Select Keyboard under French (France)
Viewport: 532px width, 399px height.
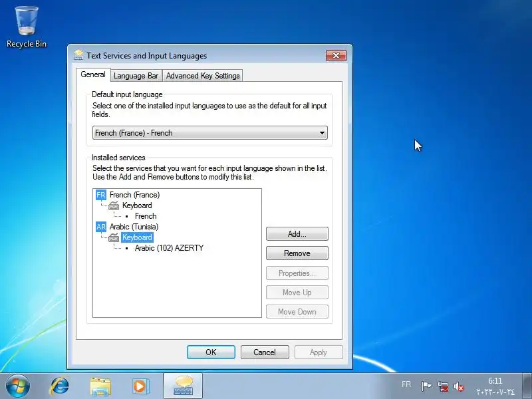[x=137, y=205]
